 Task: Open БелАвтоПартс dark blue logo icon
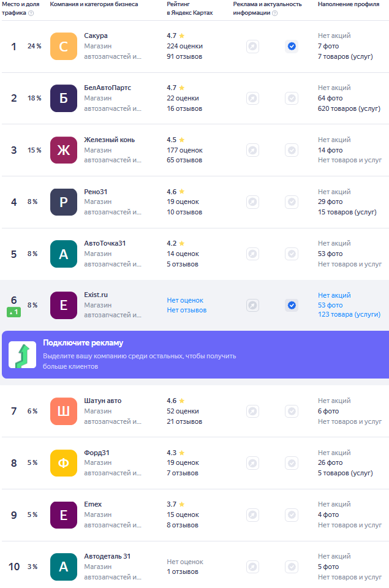(63, 98)
